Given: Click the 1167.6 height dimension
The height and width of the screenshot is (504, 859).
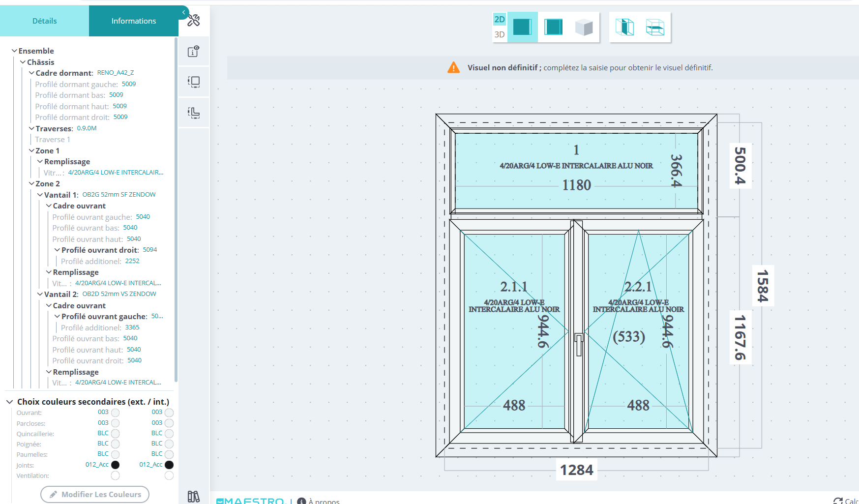Looking at the screenshot, I should pos(740,338).
